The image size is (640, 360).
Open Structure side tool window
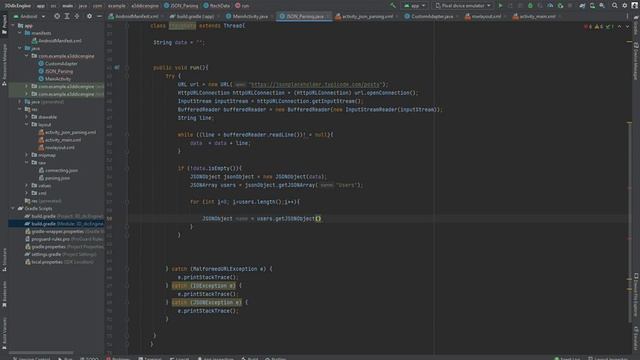pyautogui.click(x=4, y=260)
